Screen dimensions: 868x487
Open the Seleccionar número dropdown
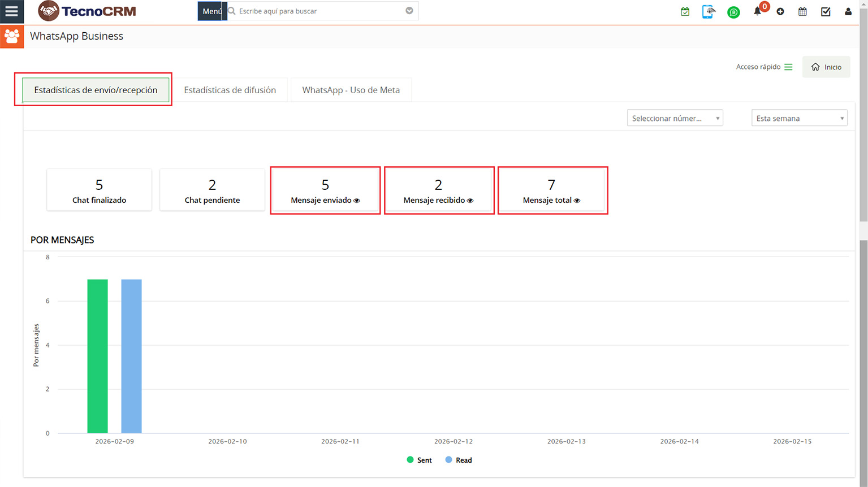[x=675, y=118]
